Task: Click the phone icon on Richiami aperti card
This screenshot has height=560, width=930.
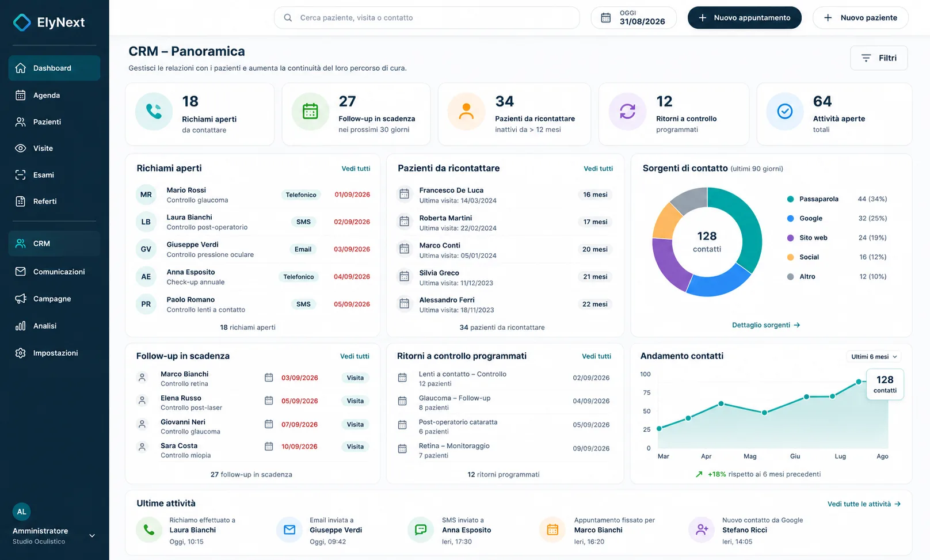Action: pos(154,111)
